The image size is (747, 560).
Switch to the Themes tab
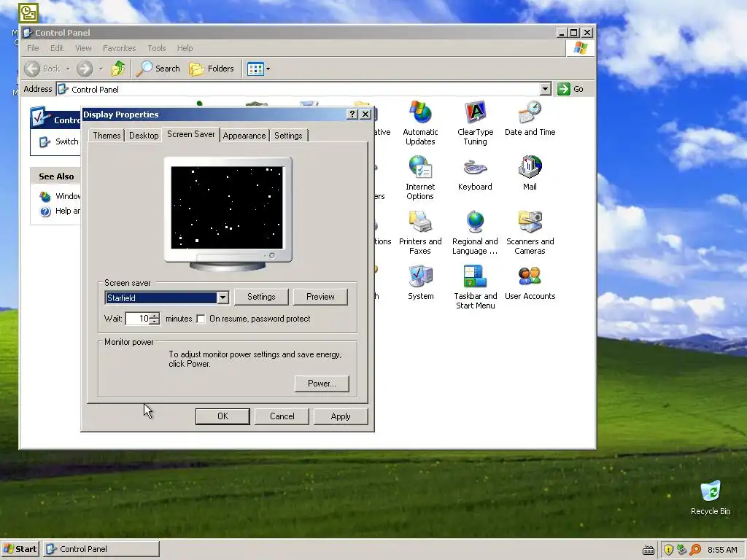(x=107, y=135)
